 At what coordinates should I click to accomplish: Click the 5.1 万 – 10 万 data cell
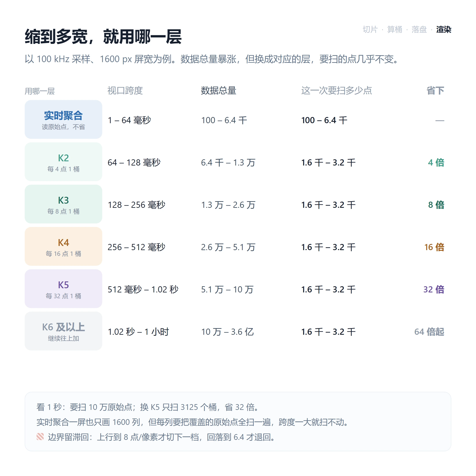(227, 290)
